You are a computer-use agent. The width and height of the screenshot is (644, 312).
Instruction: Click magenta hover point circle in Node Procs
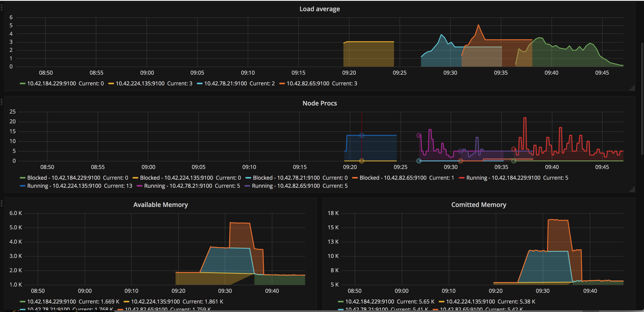click(x=419, y=135)
